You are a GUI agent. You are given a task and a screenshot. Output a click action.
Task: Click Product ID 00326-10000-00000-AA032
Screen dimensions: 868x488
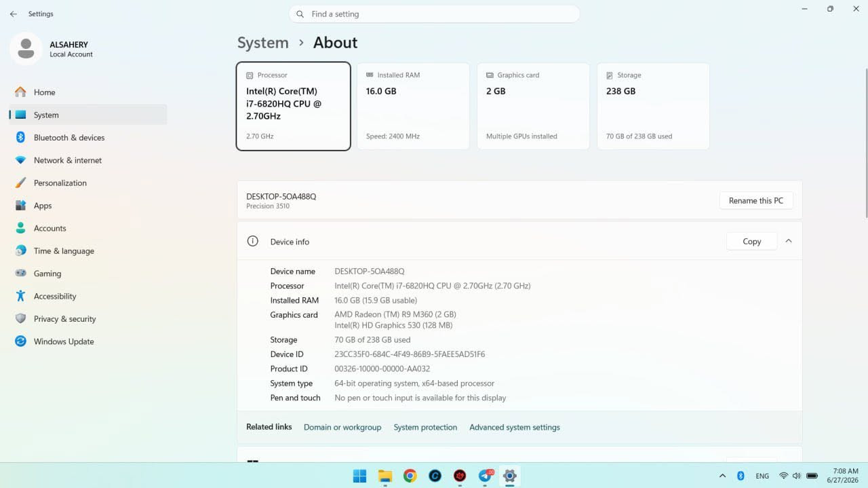click(382, 369)
